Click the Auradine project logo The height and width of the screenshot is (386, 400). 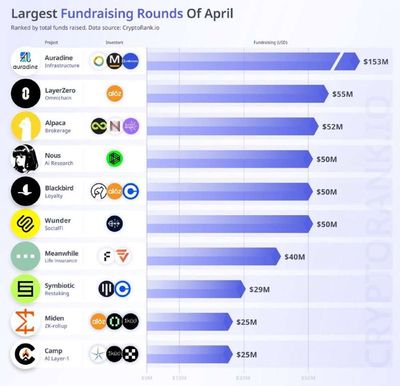click(x=25, y=61)
